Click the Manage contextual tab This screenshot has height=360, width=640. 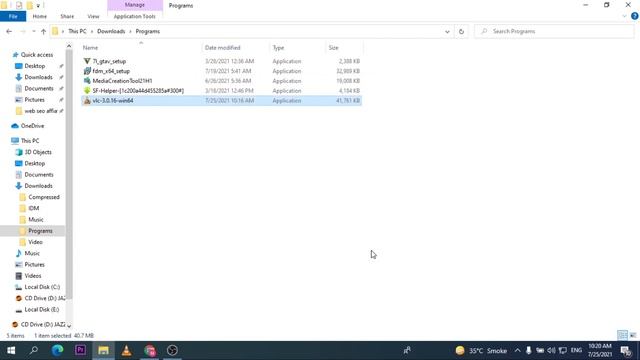click(x=135, y=5)
